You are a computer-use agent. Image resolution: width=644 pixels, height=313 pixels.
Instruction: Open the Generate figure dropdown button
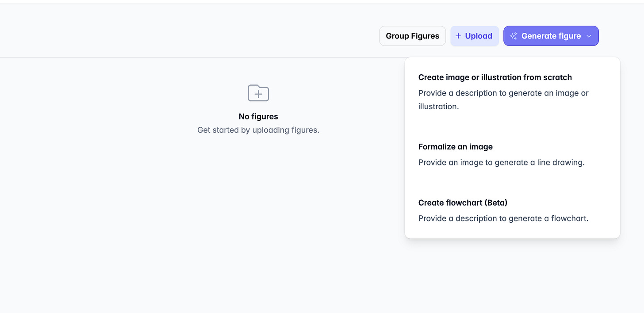point(551,36)
